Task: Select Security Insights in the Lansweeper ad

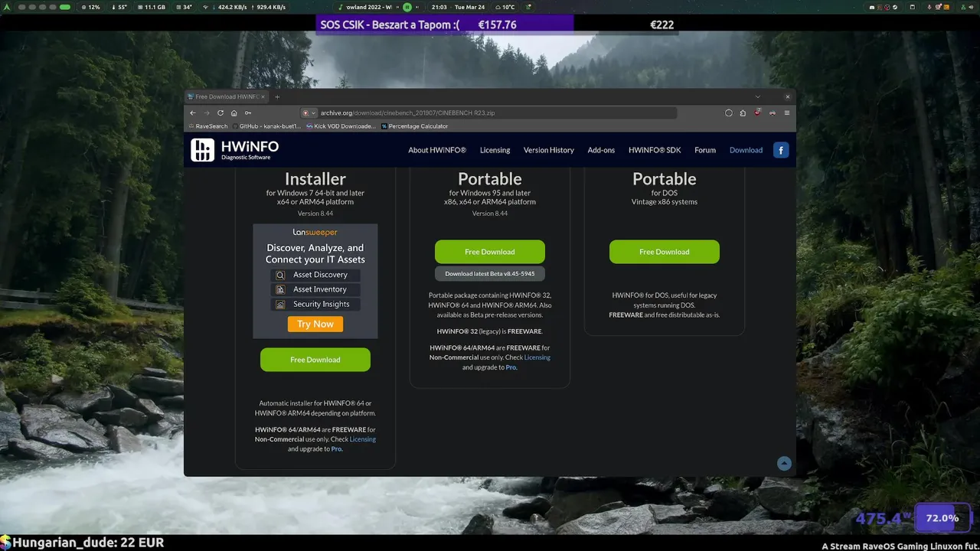Action: click(315, 304)
